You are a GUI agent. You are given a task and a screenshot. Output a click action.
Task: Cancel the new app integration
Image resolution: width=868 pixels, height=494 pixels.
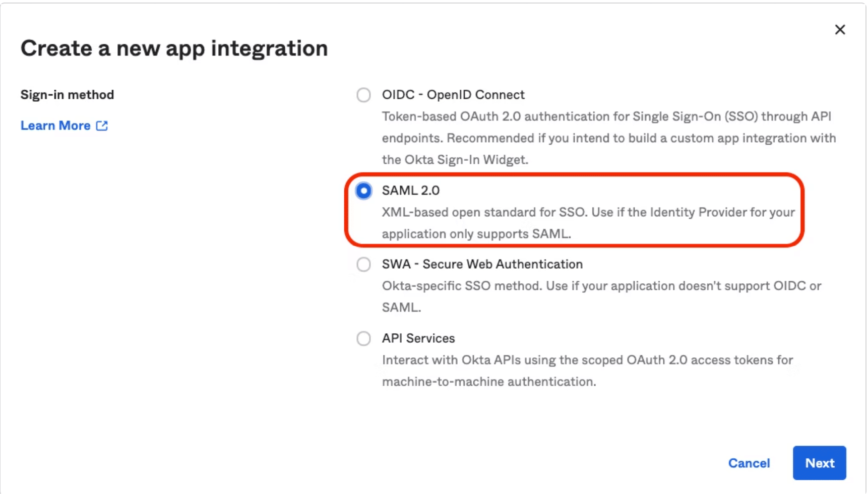point(749,463)
